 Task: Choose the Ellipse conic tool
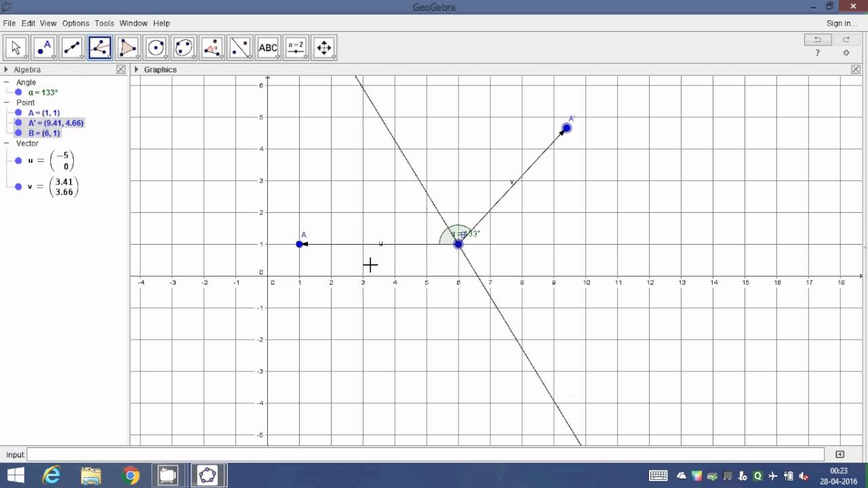184,47
